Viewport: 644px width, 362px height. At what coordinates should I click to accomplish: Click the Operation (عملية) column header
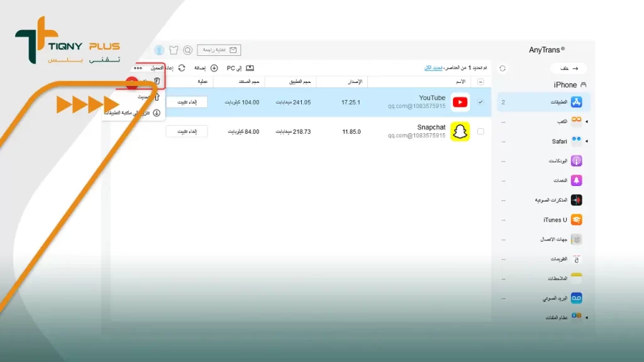point(203,82)
